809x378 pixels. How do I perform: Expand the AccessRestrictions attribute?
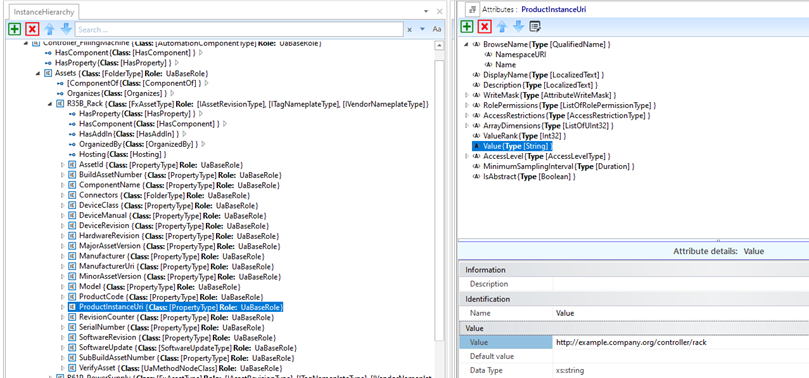click(466, 116)
